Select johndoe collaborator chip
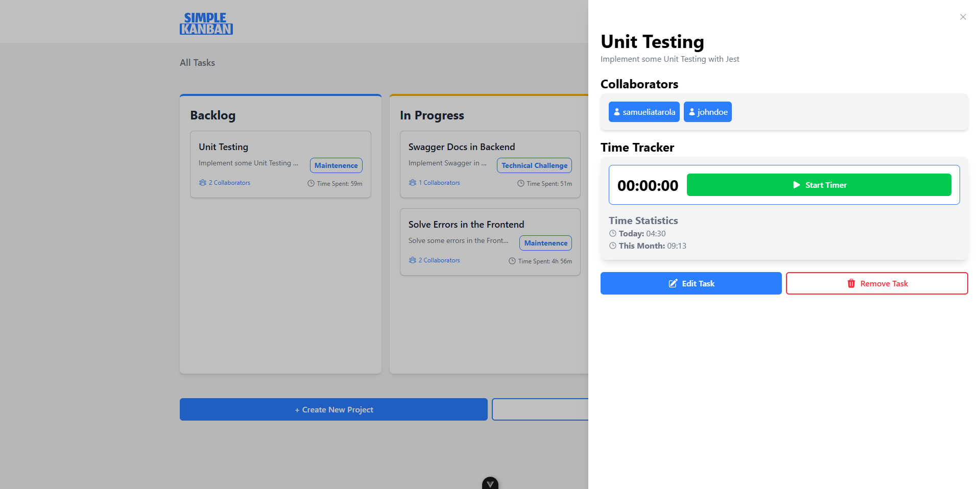The width and height of the screenshot is (980, 489). tap(707, 112)
